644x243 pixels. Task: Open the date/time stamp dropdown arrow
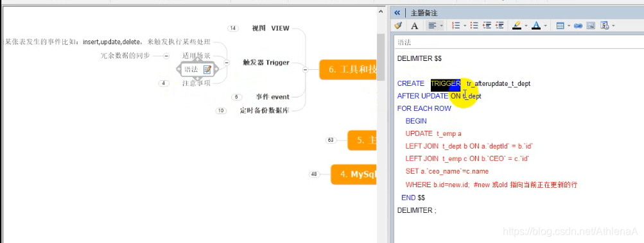[x=613, y=26]
